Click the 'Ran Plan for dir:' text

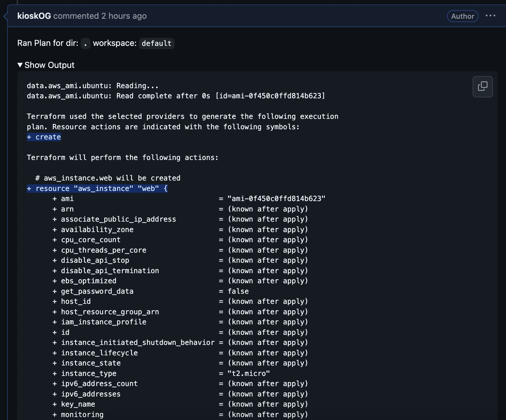click(48, 43)
